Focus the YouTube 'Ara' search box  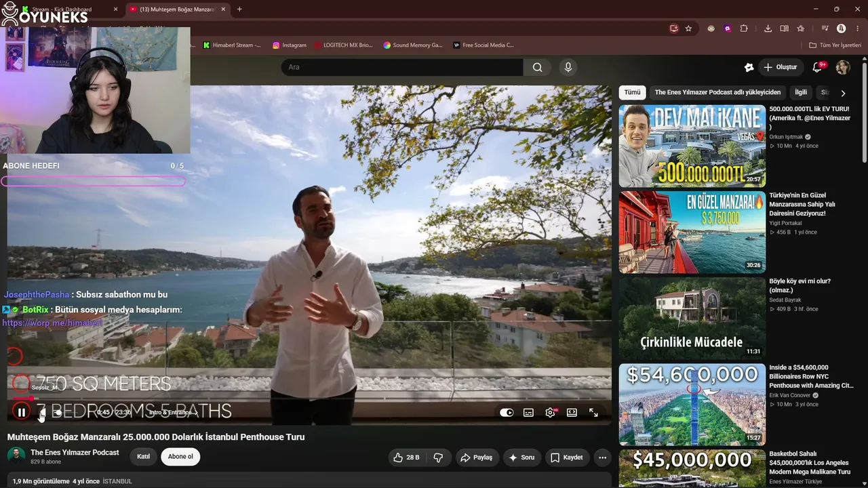click(x=402, y=67)
